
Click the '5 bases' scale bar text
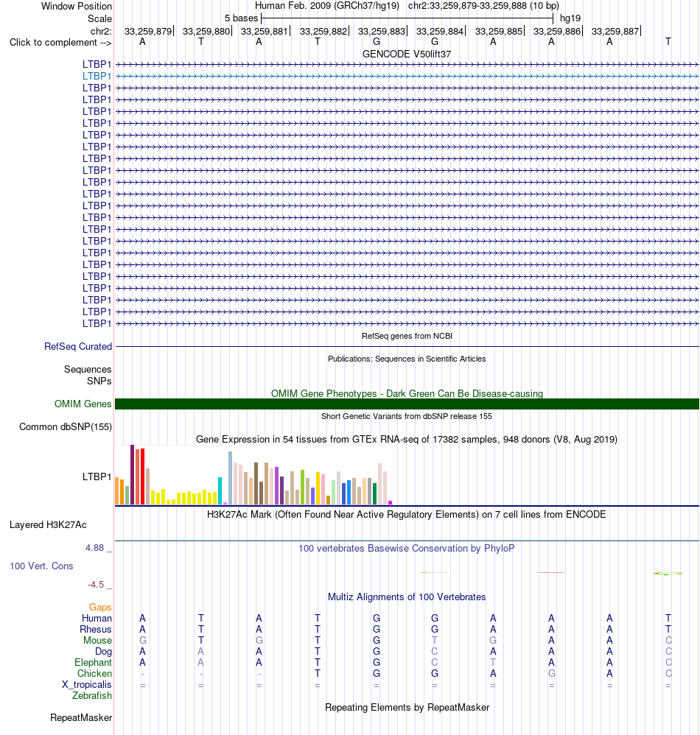click(x=242, y=18)
